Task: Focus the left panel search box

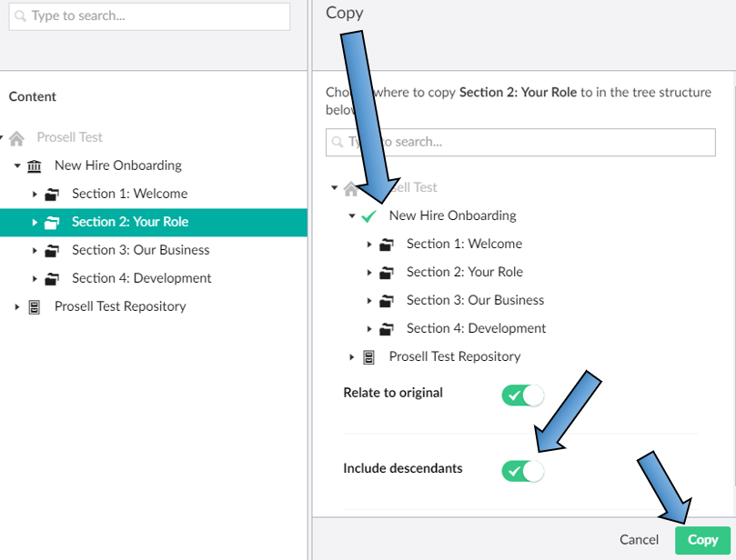Action: click(150, 16)
